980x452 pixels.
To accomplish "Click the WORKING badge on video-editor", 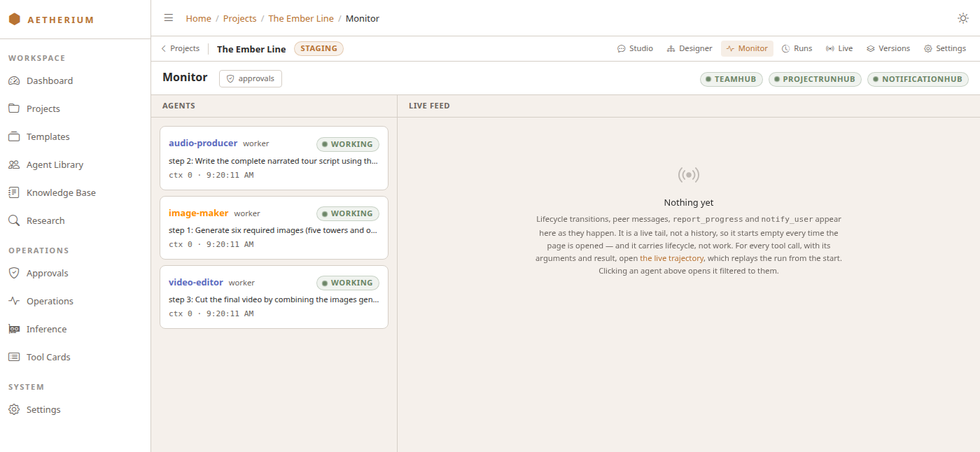I will pyautogui.click(x=348, y=283).
